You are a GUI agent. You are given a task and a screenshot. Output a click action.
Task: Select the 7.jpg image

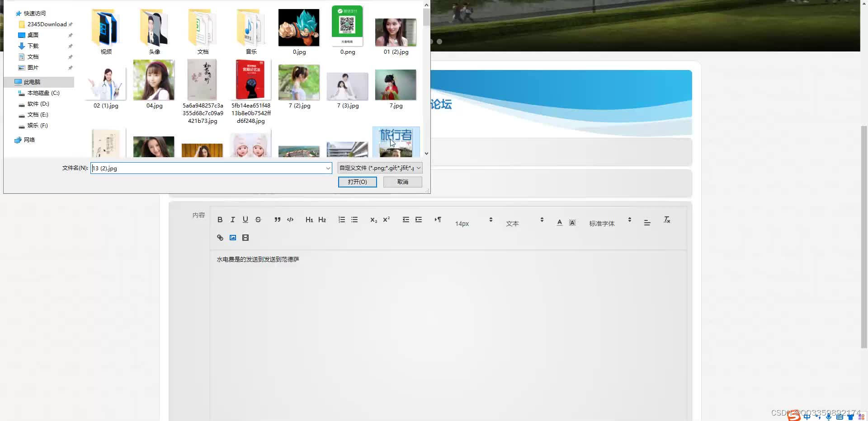tap(396, 89)
